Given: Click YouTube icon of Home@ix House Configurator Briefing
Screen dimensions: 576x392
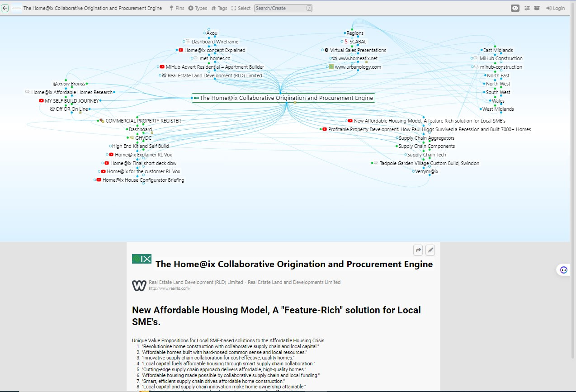Looking at the screenshot, I should click(99, 180).
